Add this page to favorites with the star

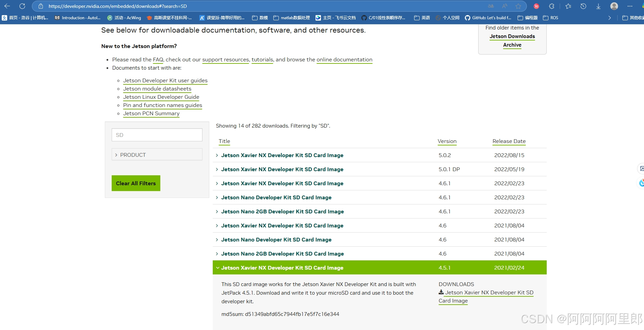click(x=518, y=6)
